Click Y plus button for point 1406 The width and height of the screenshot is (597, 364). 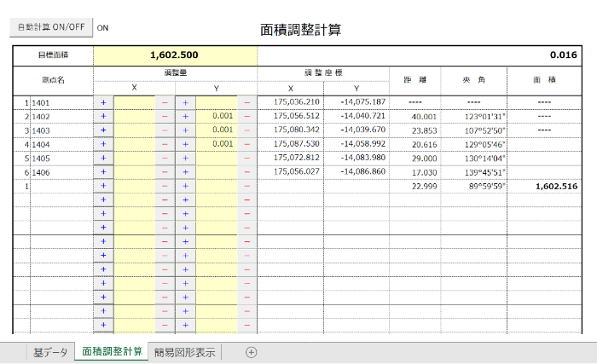tap(185, 171)
